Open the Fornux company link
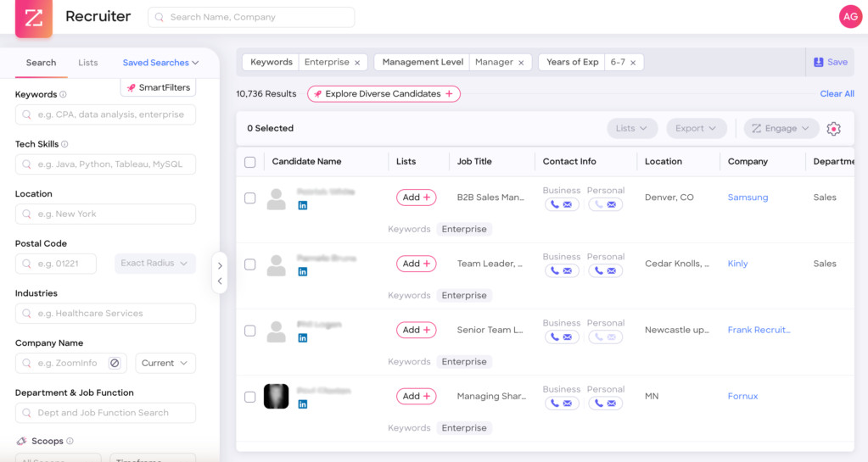The width and height of the screenshot is (868, 462). [743, 397]
